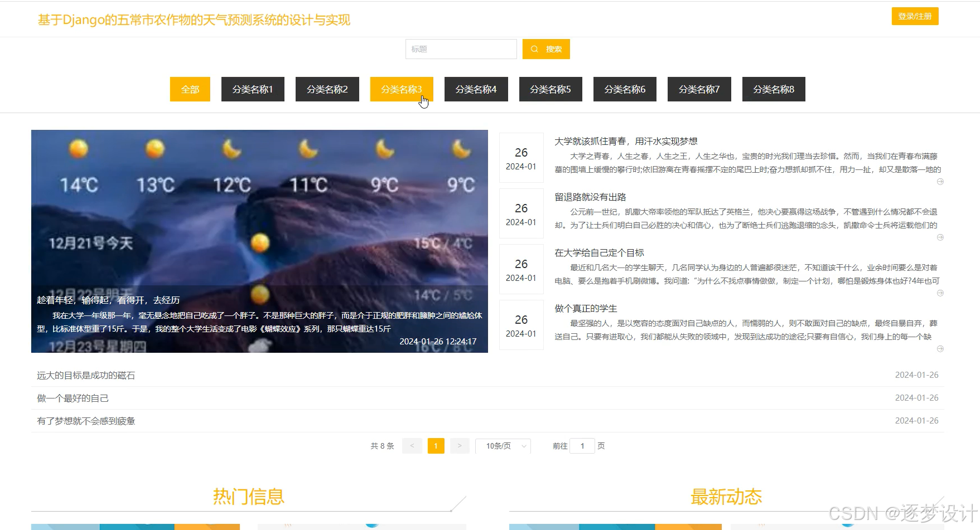Select the 全部 category filter
The image size is (980, 530).
[x=190, y=89]
